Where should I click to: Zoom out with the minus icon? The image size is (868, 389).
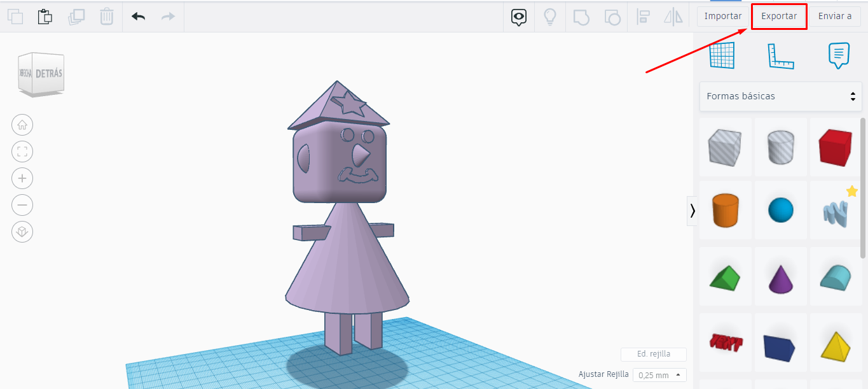(x=22, y=205)
